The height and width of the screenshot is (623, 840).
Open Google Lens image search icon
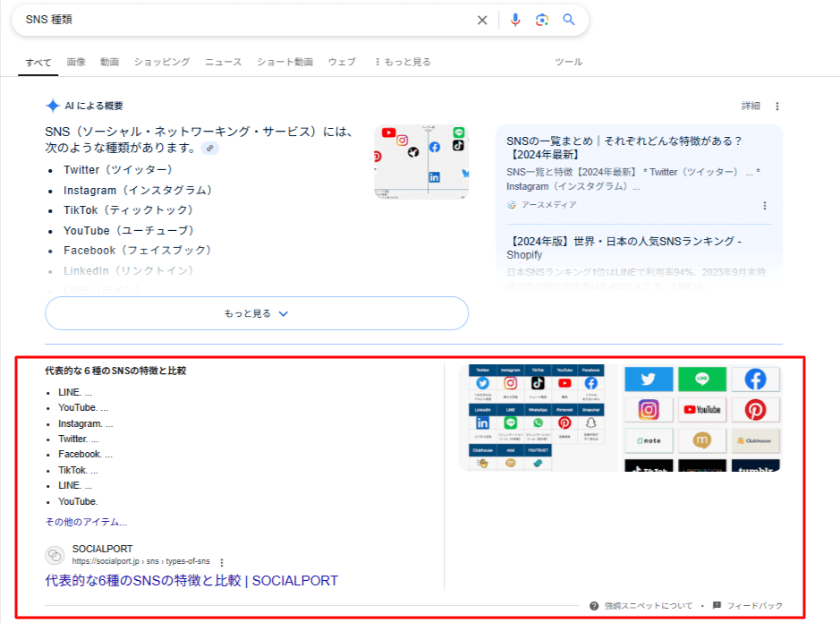pos(541,20)
